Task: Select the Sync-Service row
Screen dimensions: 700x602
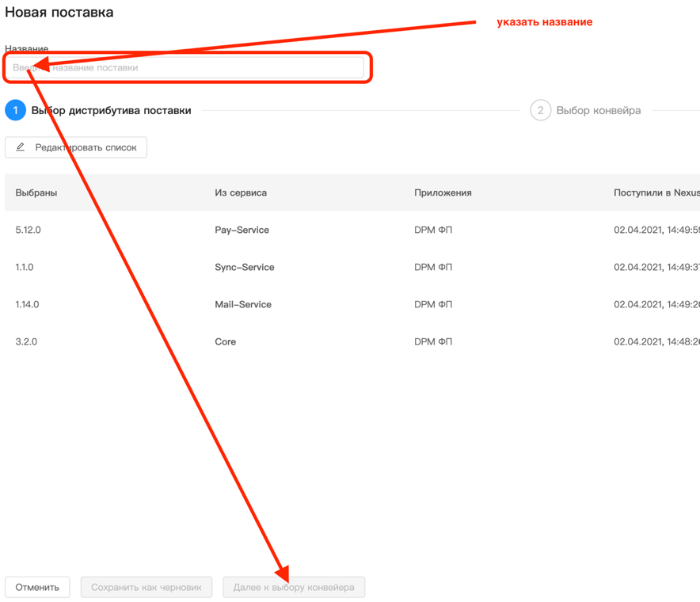Action: coord(244,267)
